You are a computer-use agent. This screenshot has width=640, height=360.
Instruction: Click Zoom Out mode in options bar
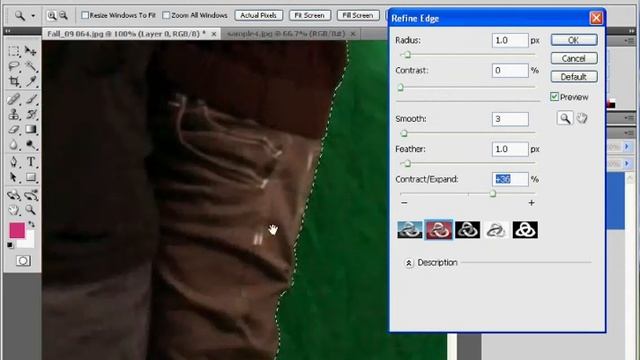[63, 16]
